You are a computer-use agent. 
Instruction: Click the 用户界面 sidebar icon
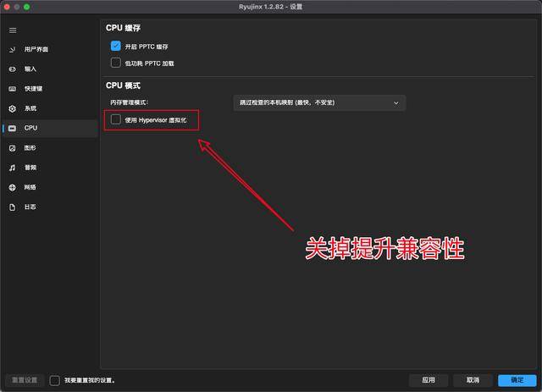13,49
